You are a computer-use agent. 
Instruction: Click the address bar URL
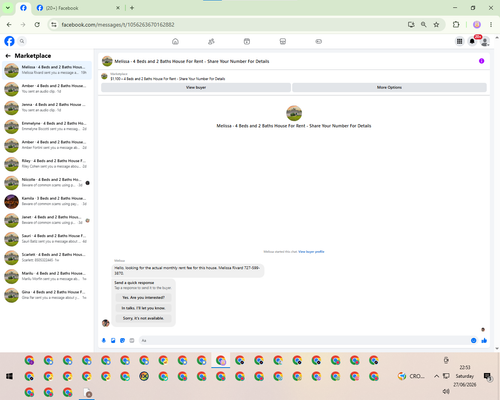point(118,25)
